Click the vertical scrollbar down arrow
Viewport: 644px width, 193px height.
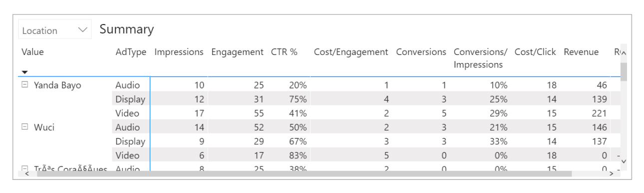click(x=624, y=160)
